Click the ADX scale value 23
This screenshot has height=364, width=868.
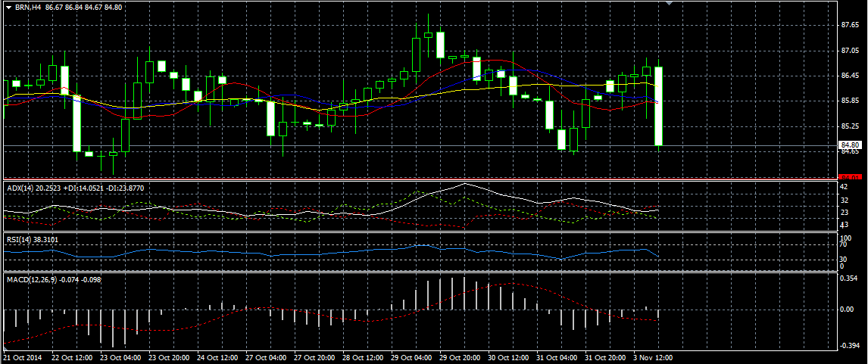click(x=845, y=213)
